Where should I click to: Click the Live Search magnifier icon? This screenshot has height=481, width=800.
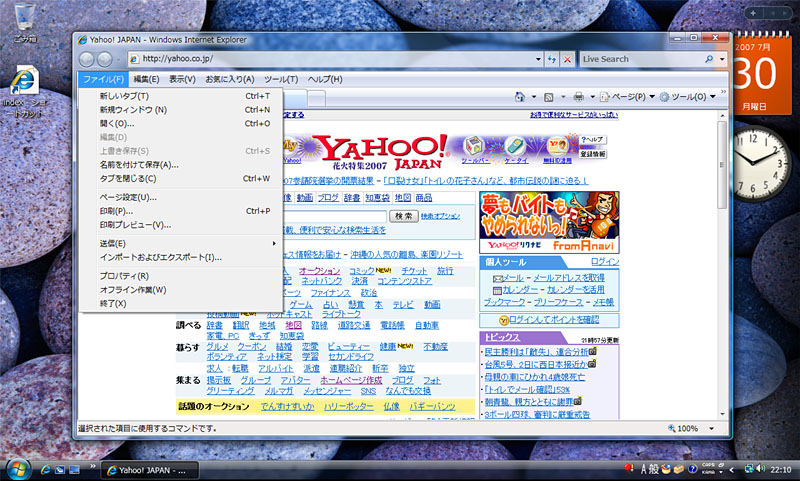[709, 59]
